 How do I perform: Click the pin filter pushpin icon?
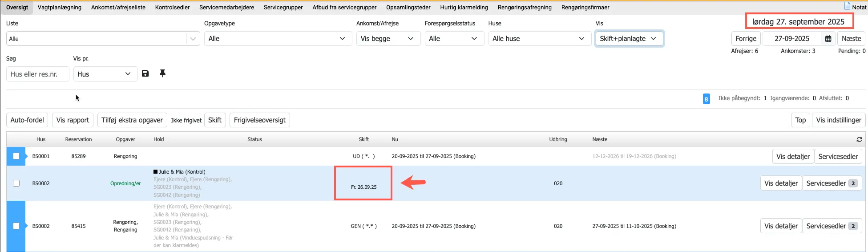[162, 73]
